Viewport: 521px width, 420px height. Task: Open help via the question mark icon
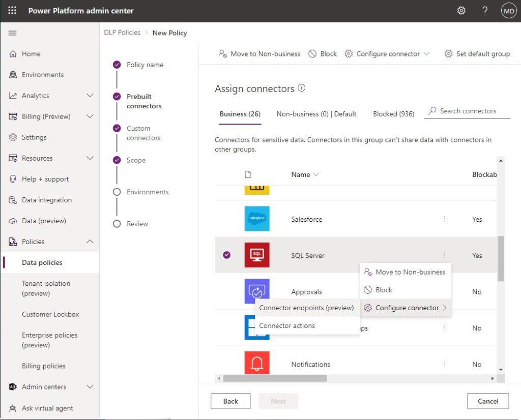484,10
